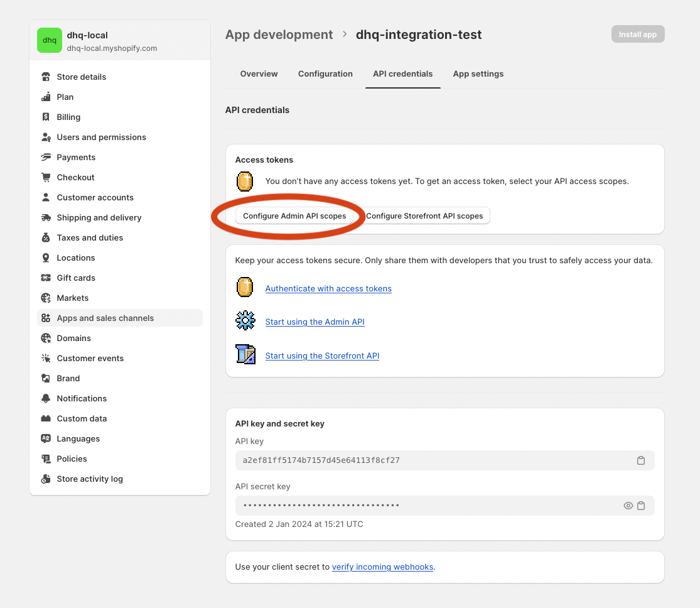Select Apps and sales channels menu item
This screenshot has width=700, height=608.
120,318
